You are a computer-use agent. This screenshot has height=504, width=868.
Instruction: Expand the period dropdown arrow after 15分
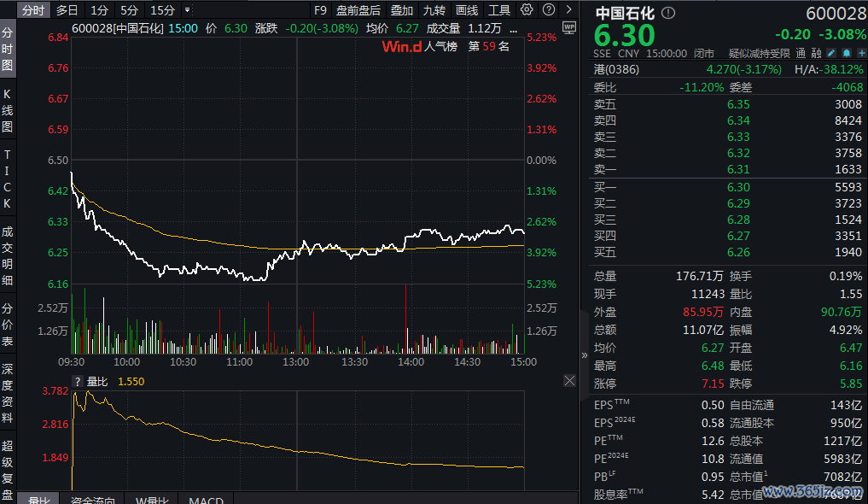click(187, 10)
